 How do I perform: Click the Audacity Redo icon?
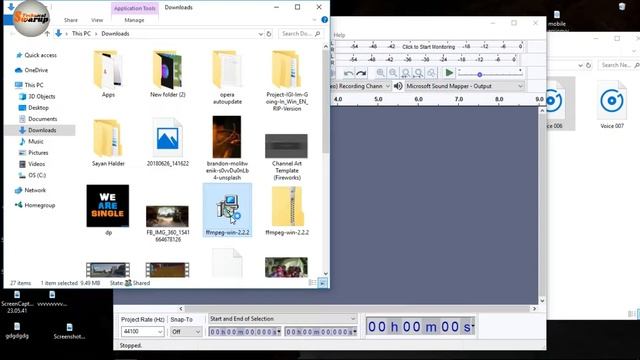click(361, 73)
